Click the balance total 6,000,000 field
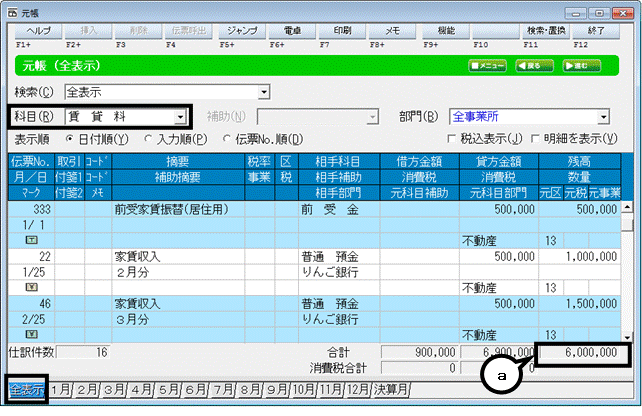642x416 pixels. coord(582,353)
